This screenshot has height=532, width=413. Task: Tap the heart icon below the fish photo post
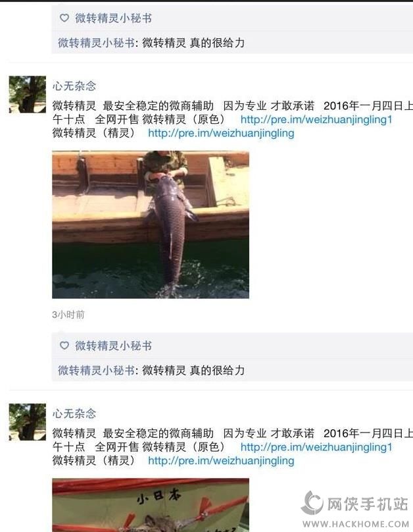pos(64,346)
